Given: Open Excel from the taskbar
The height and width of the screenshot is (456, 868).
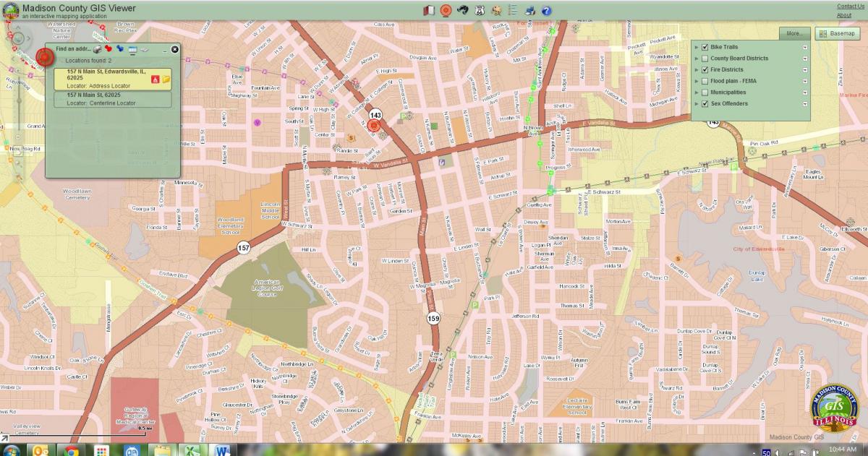Looking at the screenshot, I should click(x=192, y=450).
